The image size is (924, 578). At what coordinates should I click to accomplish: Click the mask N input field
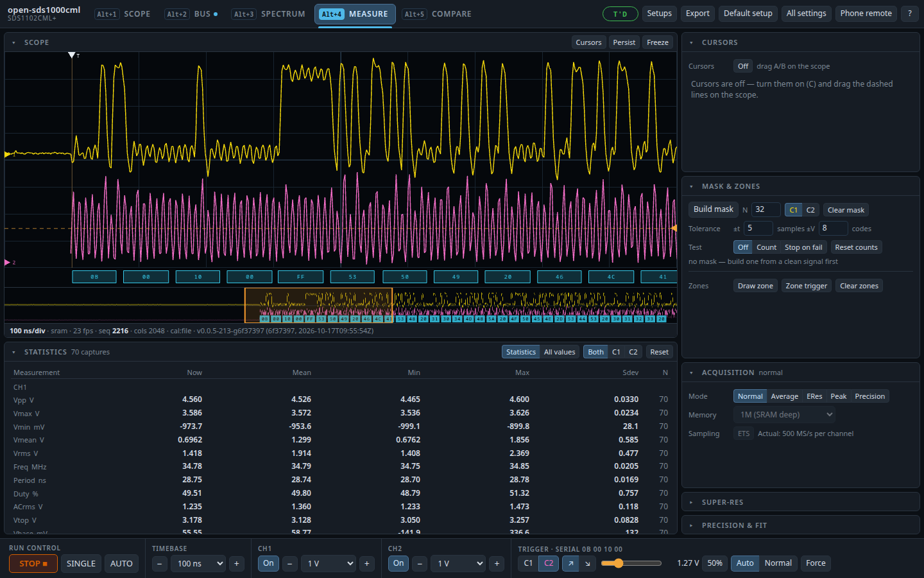[x=766, y=209]
